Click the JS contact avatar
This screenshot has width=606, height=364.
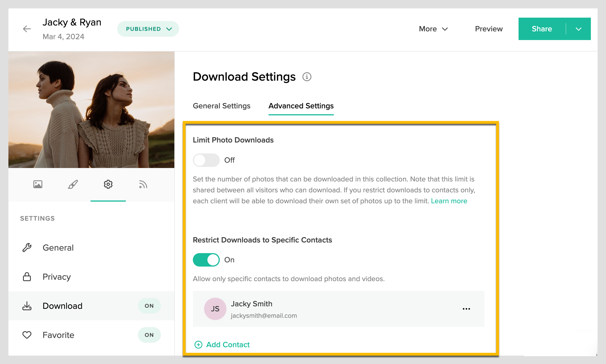pyautogui.click(x=215, y=309)
